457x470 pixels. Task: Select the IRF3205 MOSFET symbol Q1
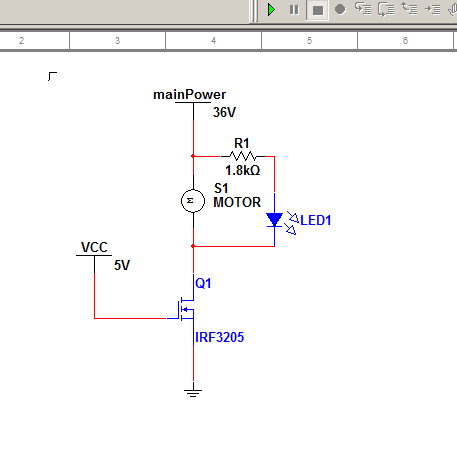186,309
